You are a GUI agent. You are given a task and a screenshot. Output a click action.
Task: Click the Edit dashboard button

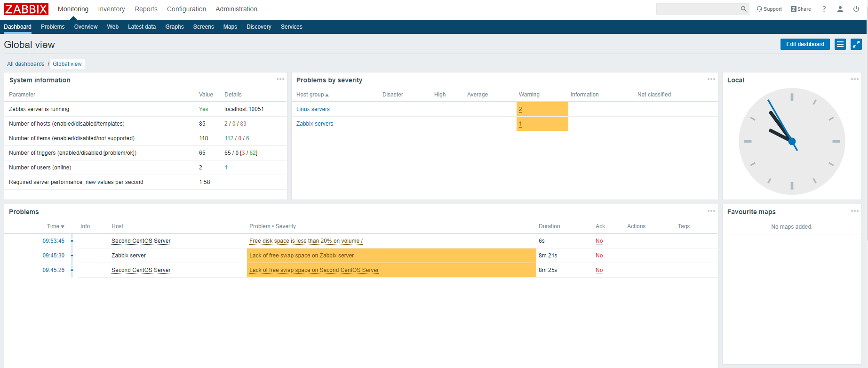coord(805,44)
